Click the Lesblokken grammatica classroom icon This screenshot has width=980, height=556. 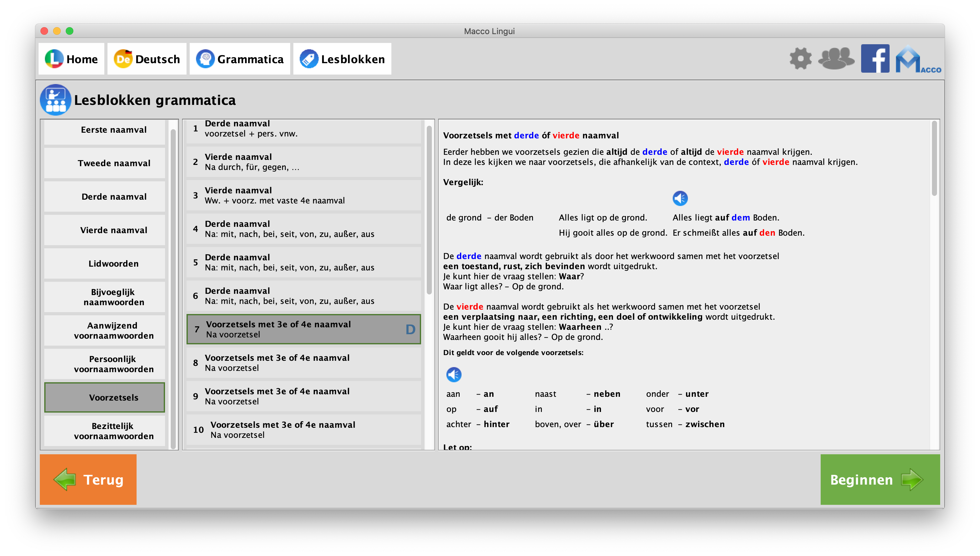point(55,100)
